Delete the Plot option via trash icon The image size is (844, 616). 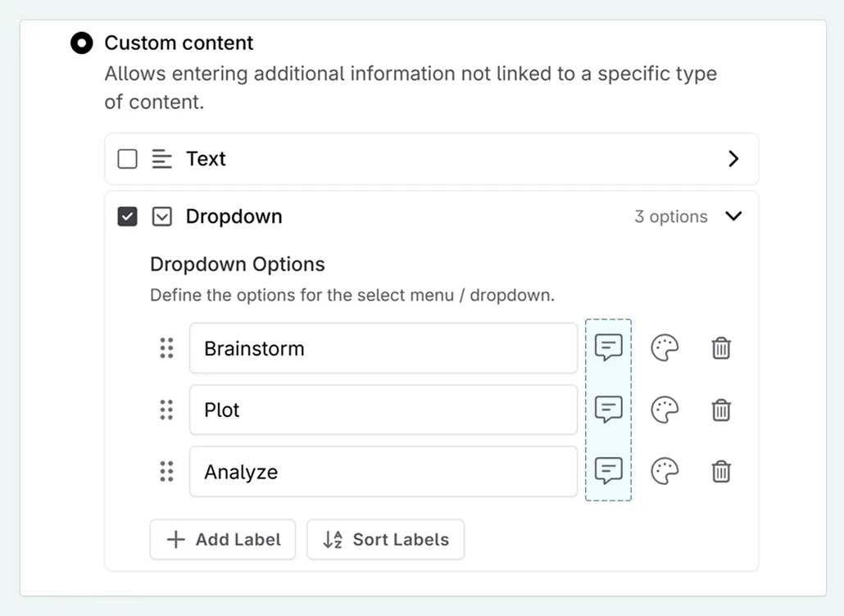coord(721,410)
